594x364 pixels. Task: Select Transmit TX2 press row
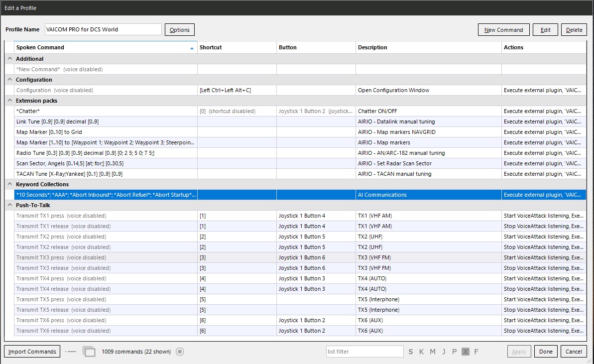300,237
